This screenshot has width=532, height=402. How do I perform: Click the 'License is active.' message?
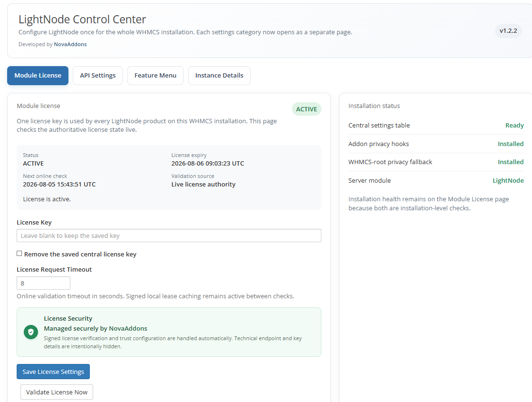pos(47,199)
